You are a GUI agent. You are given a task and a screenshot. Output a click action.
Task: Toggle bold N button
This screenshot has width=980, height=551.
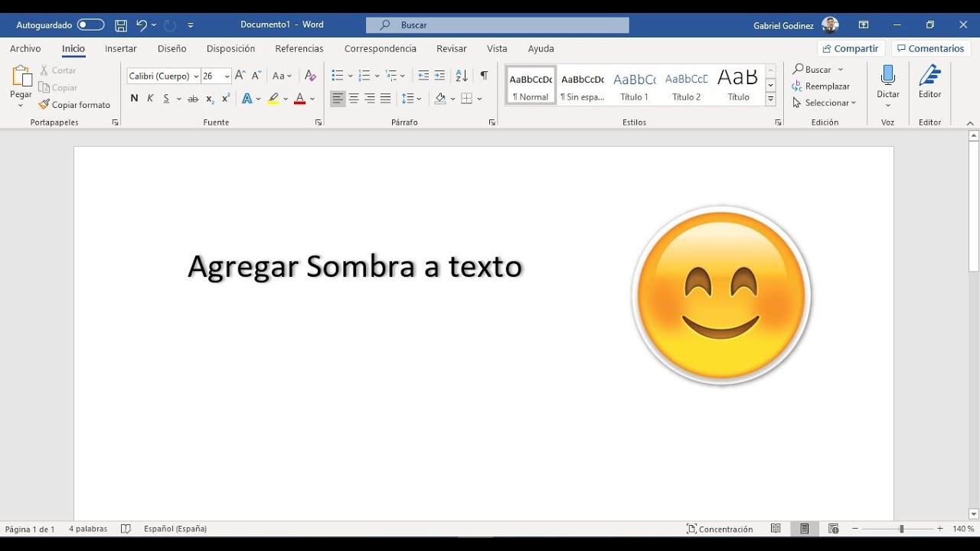coord(134,99)
